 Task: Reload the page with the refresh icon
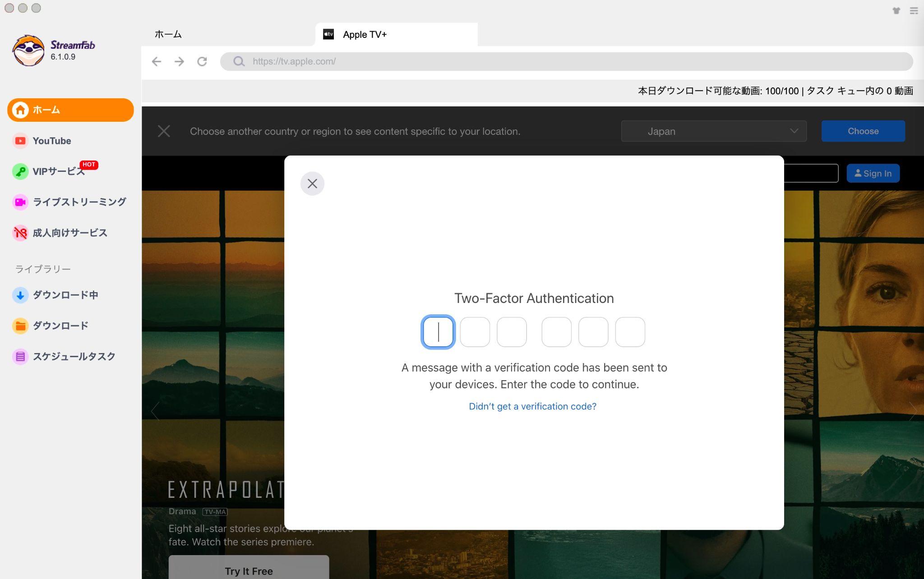pos(202,61)
